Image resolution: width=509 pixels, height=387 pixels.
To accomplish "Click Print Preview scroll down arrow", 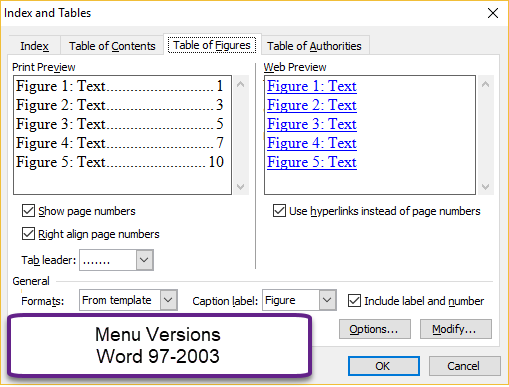I will [x=240, y=187].
